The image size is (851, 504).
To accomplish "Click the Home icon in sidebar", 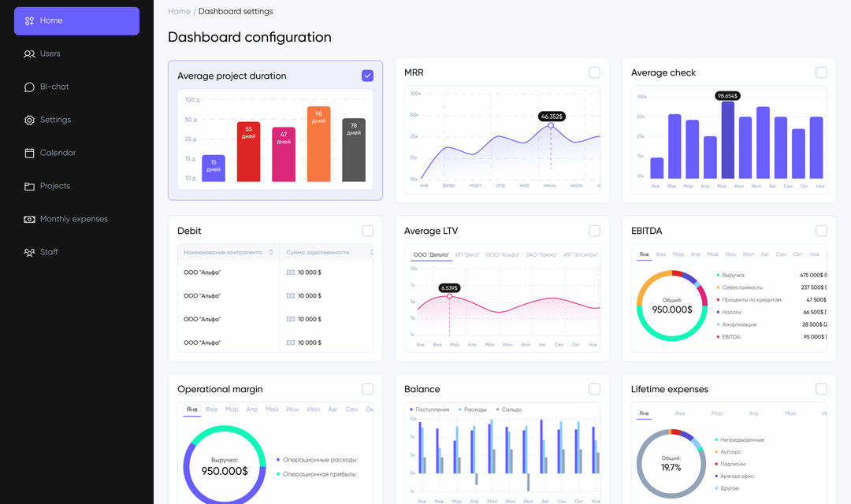I will [x=29, y=21].
